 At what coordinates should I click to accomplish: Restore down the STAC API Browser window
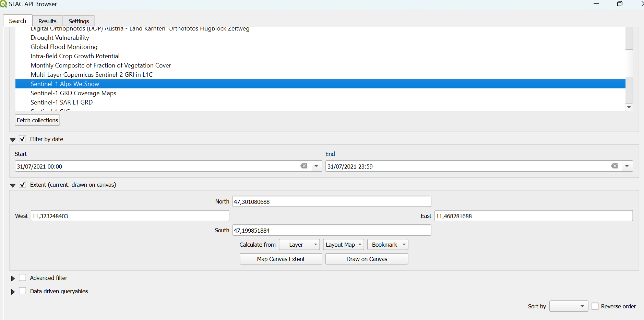pyautogui.click(x=620, y=4)
